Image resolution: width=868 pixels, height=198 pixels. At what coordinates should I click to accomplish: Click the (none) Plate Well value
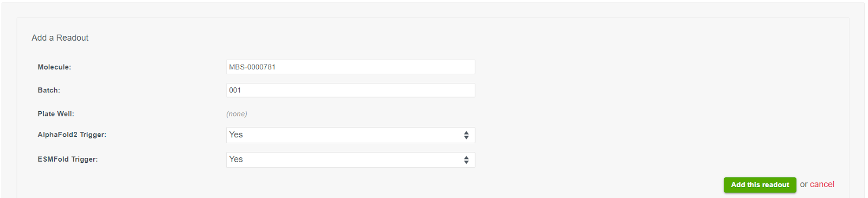coord(237,114)
